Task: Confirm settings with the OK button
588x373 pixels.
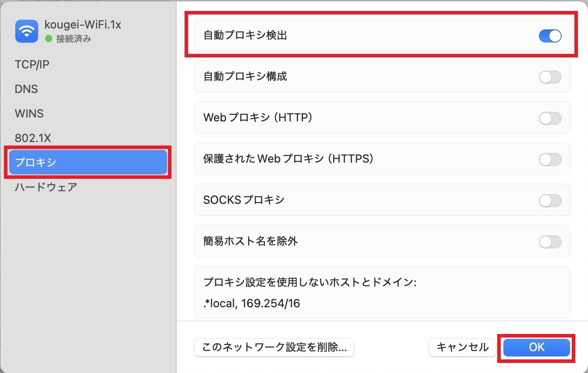Action: point(537,348)
